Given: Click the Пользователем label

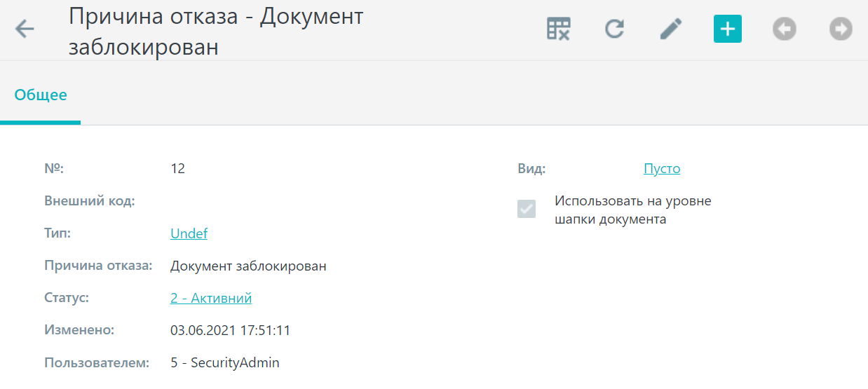Looking at the screenshot, I should click(x=97, y=363).
